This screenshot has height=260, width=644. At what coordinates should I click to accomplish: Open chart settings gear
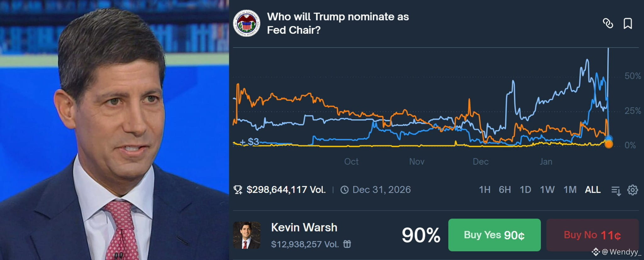(x=632, y=190)
